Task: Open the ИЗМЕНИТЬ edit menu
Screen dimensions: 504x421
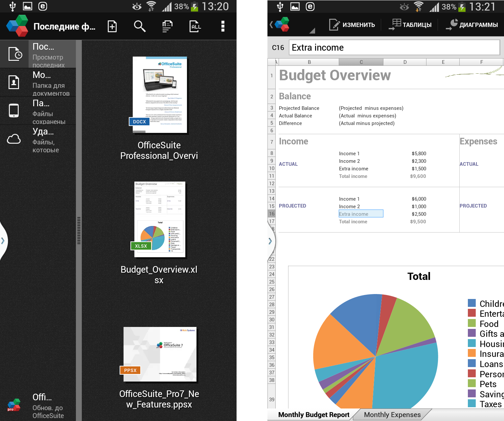Action: [352, 25]
